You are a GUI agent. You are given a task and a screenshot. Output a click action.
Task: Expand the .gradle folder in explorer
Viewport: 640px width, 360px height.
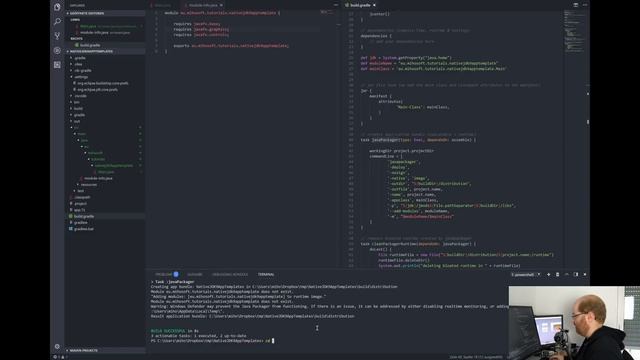(80, 58)
